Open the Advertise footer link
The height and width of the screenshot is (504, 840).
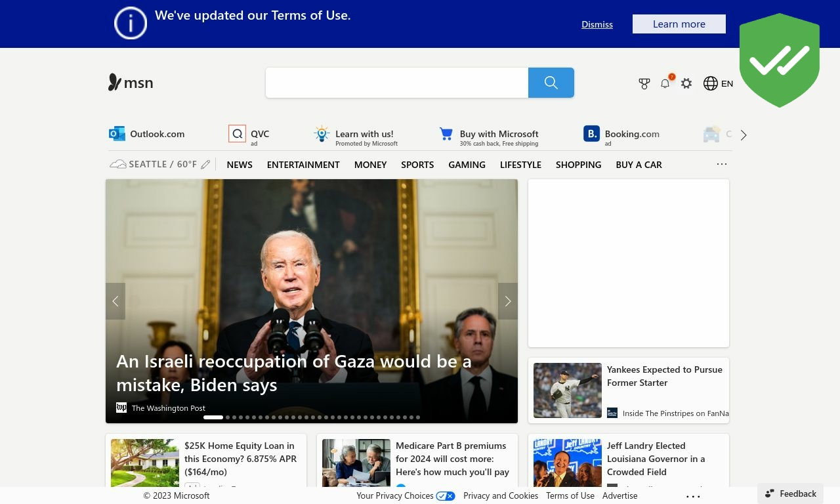coord(620,496)
